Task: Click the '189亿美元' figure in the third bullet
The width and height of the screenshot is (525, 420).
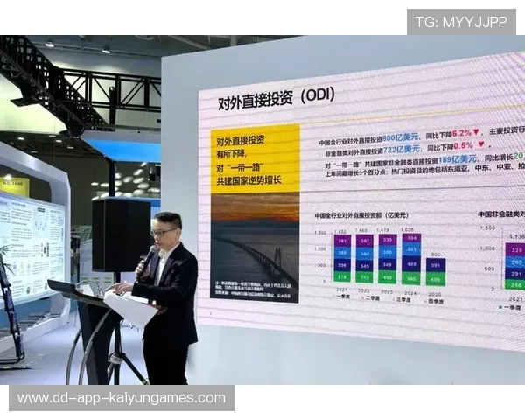Action: point(457,158)
